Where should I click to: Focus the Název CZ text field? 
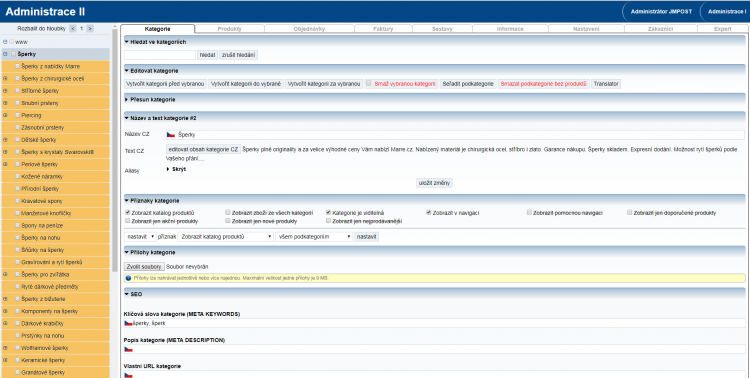click(x=455, y=135)
